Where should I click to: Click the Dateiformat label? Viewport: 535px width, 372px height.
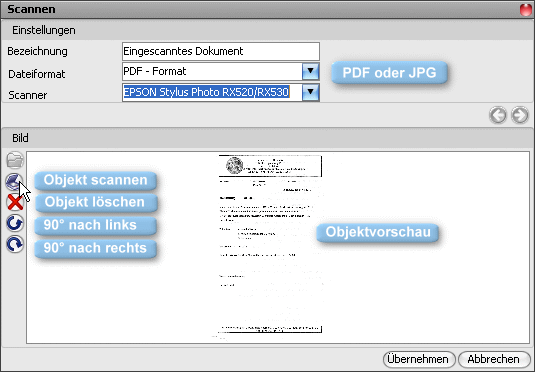pos(37,74)
